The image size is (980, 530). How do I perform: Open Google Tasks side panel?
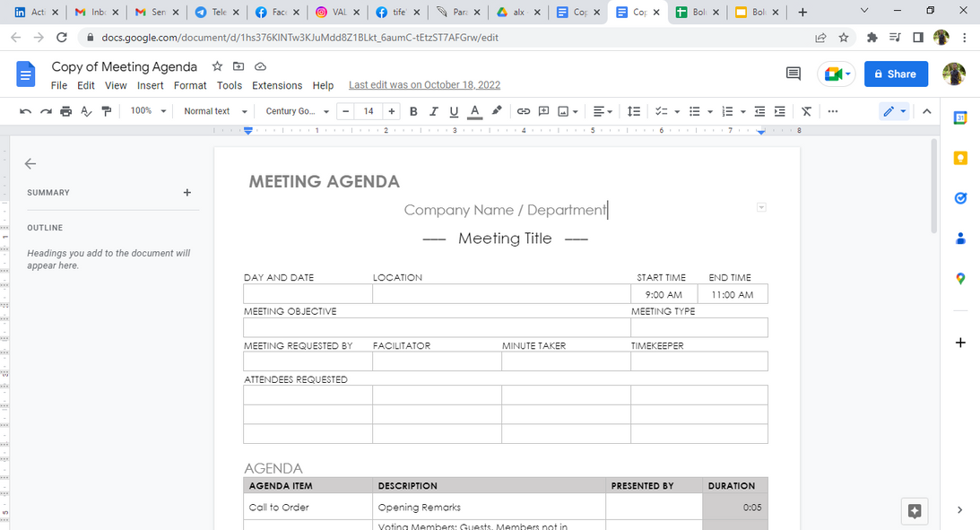960,198
